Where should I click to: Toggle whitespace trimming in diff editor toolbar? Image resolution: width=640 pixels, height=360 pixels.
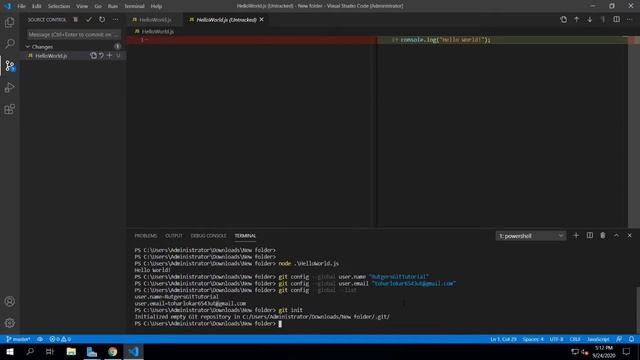click(603, 20)
